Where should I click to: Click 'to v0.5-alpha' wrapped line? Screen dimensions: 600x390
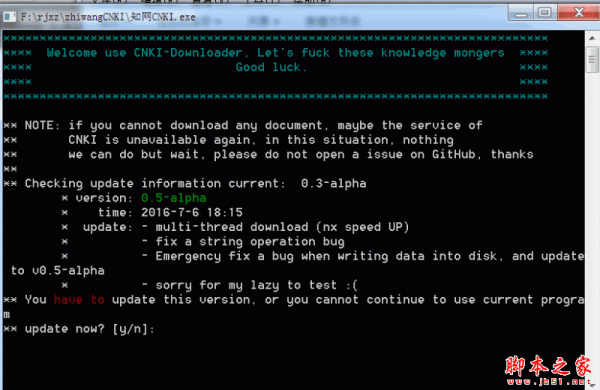pos(57,271)
